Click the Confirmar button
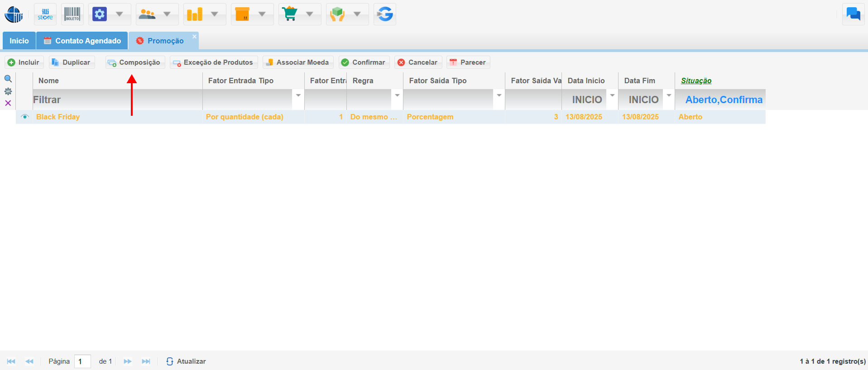Image resolution: width=868 pixels, height=370 pixels. (364, 62)
